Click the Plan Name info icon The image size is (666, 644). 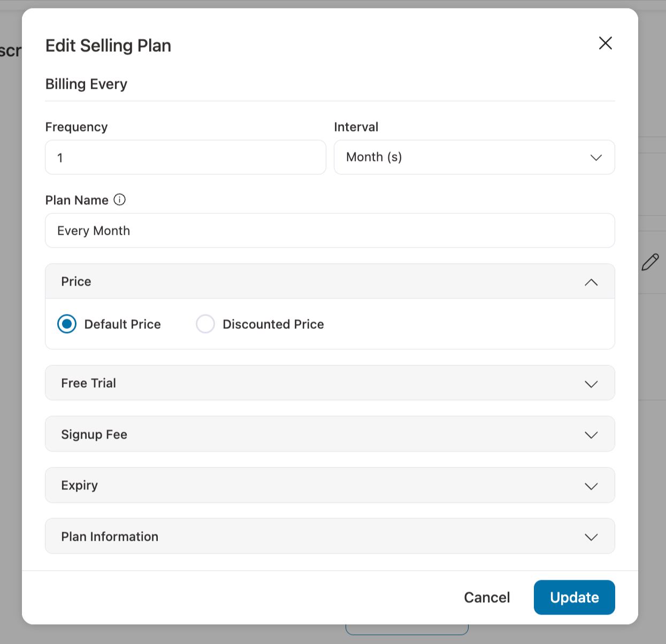[120, 200]
